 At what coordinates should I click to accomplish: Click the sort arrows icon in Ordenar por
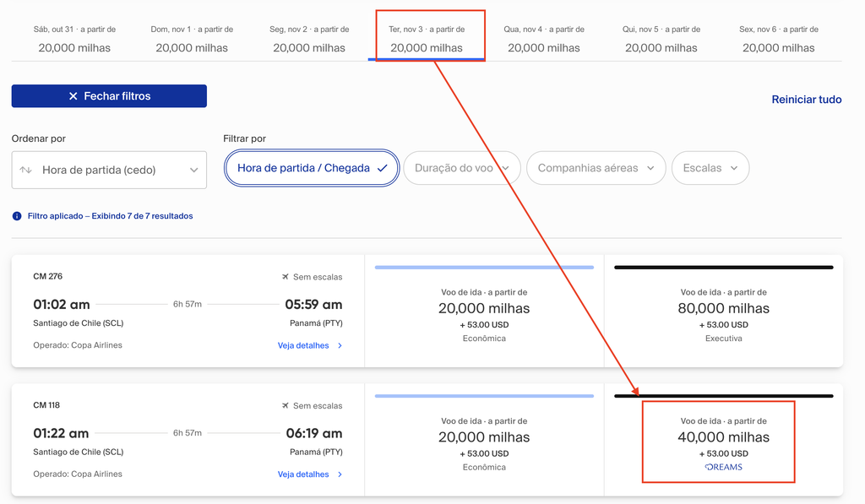[25, 170]
